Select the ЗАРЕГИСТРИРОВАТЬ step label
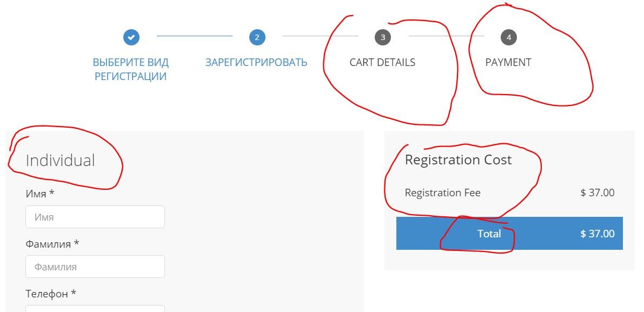644x312 pixels. (256, 62)
